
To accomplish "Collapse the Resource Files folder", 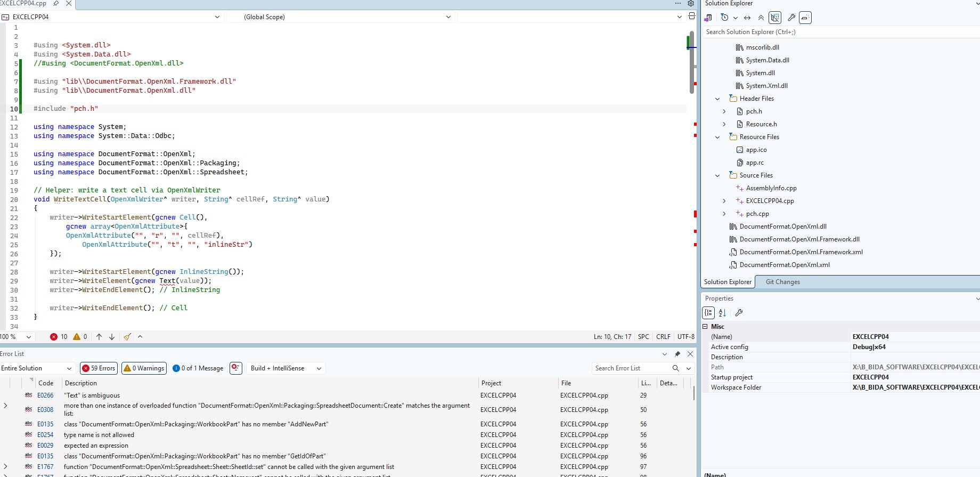I will click(x=717, y=137).
